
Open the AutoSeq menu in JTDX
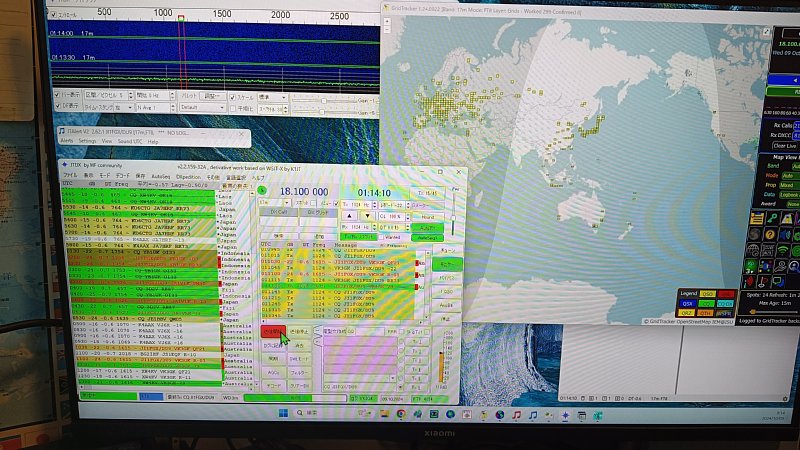click(161, 177)
